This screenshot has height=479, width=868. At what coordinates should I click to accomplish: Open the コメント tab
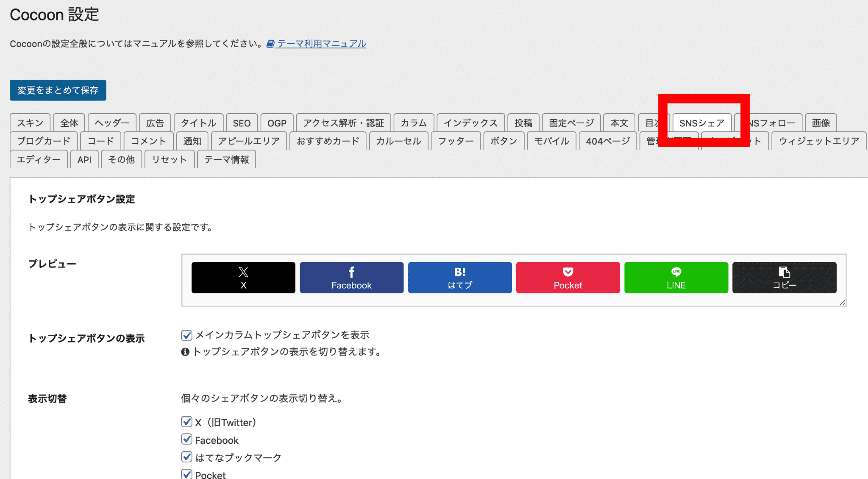[x=148, y=141]
